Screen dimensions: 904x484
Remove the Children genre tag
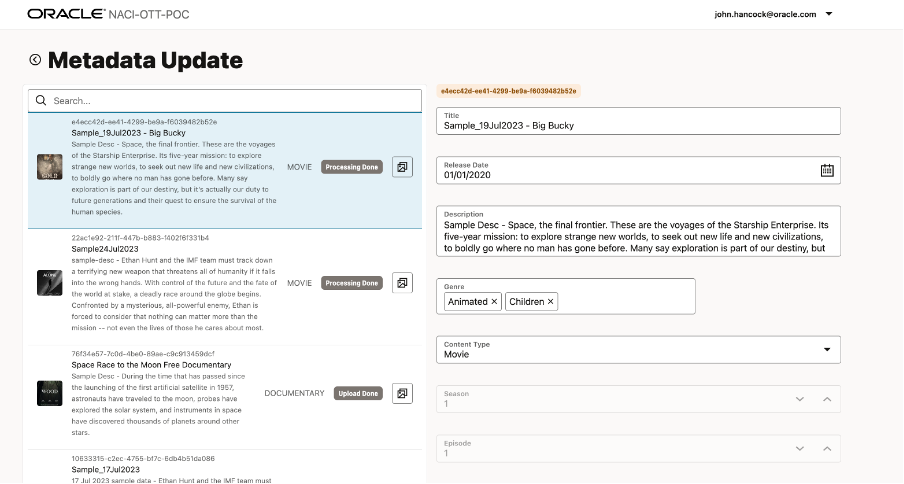[551, 302]
